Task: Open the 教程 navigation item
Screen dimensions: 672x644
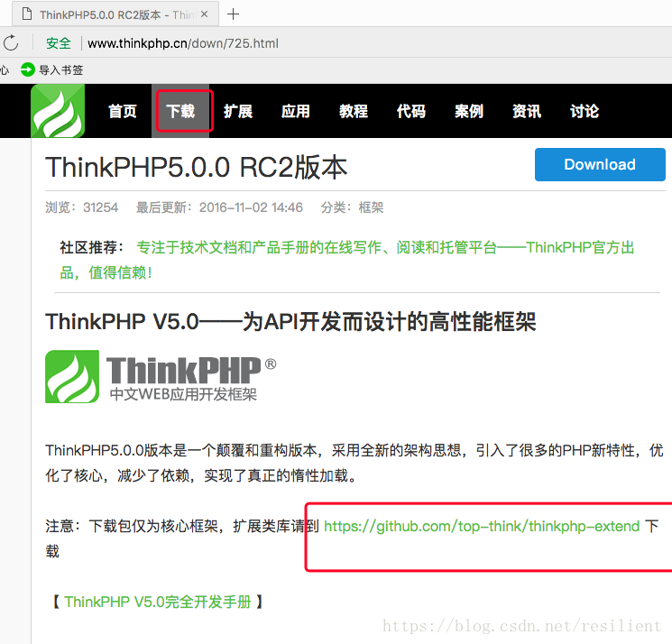Action: pos(354,111)
